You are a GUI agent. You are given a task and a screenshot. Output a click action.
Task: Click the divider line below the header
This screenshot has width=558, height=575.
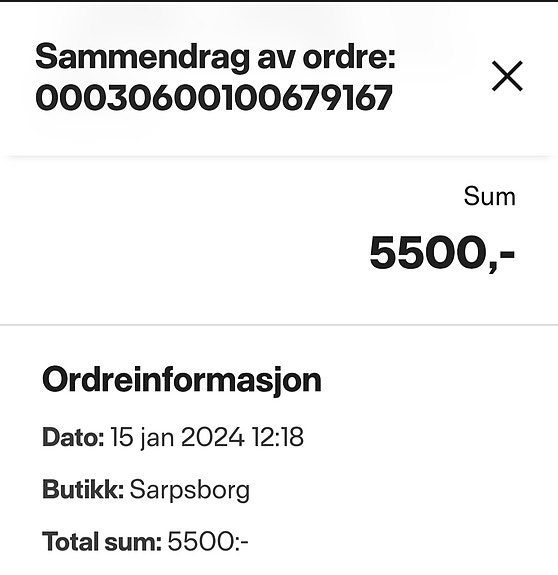pyautogui.click(x=279, y=157)
